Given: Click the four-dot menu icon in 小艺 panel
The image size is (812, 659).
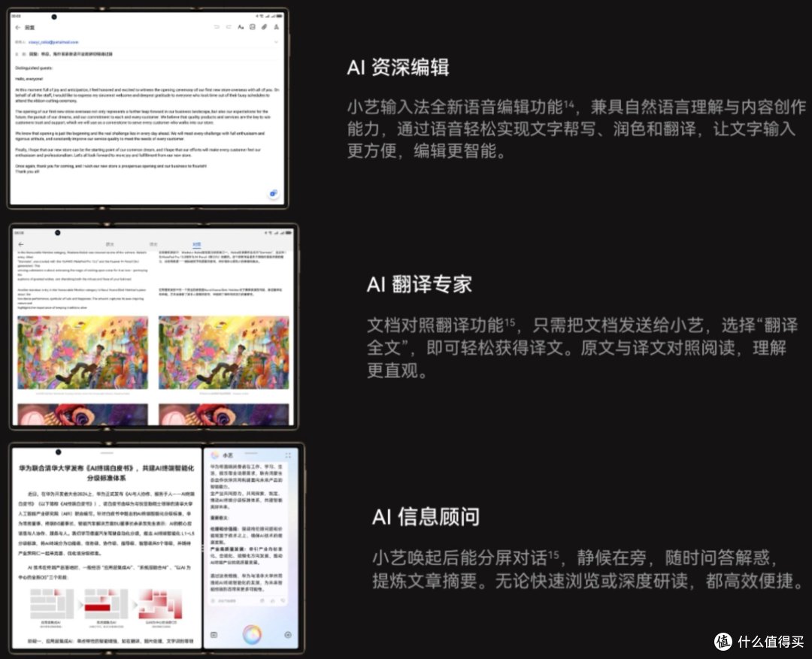Looking at the screenshot, I should click(x=288, y=455).
